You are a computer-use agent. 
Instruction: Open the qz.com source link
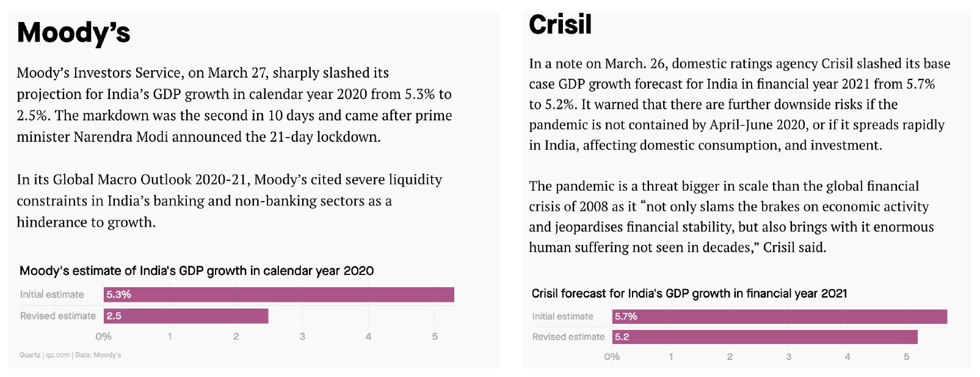coord(58,355)
